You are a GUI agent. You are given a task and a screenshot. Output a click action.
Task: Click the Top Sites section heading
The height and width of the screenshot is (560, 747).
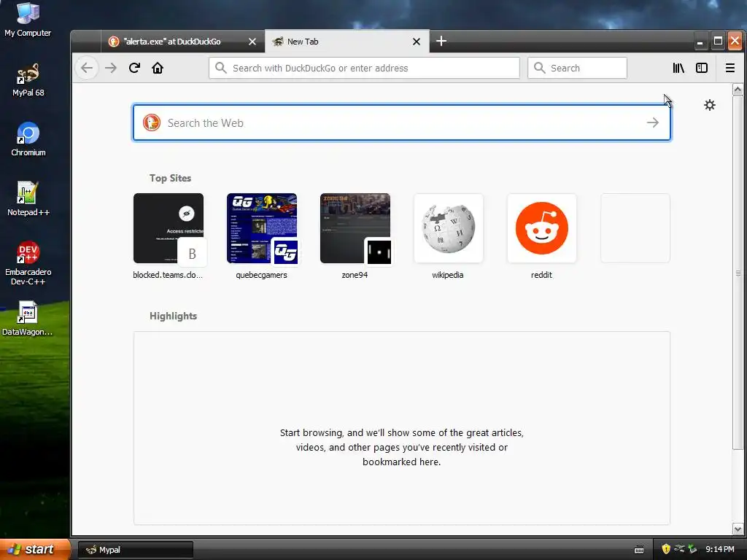(x=170, y=178)
